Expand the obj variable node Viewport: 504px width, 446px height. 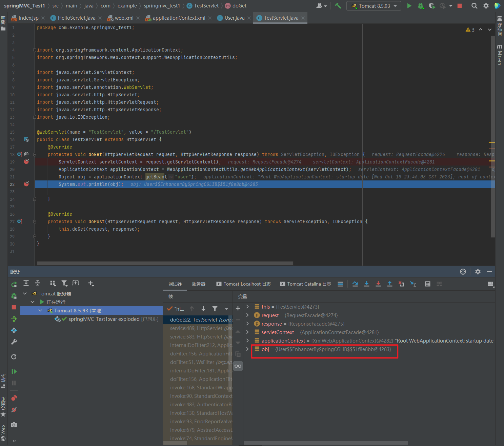pos(247,349)
